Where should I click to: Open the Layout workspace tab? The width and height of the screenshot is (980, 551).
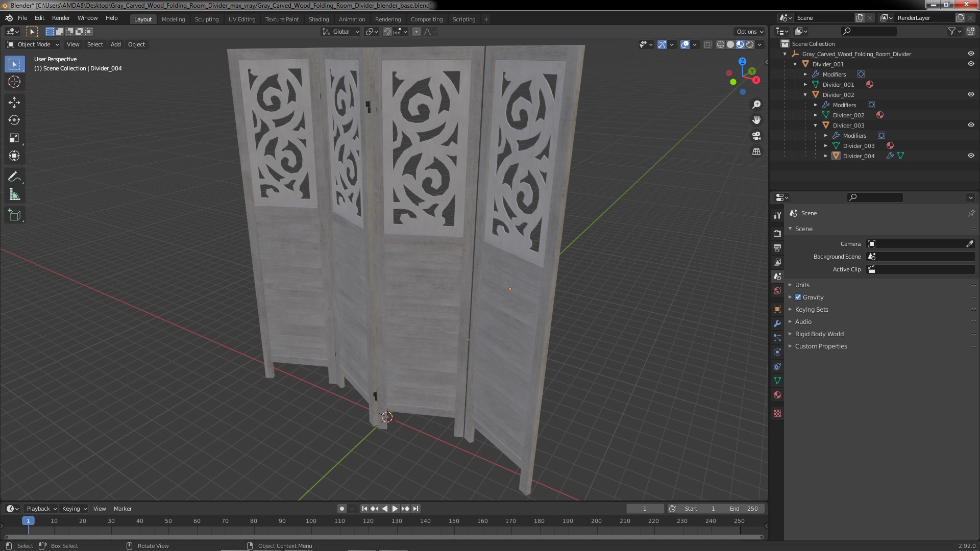tap(142, 18)
